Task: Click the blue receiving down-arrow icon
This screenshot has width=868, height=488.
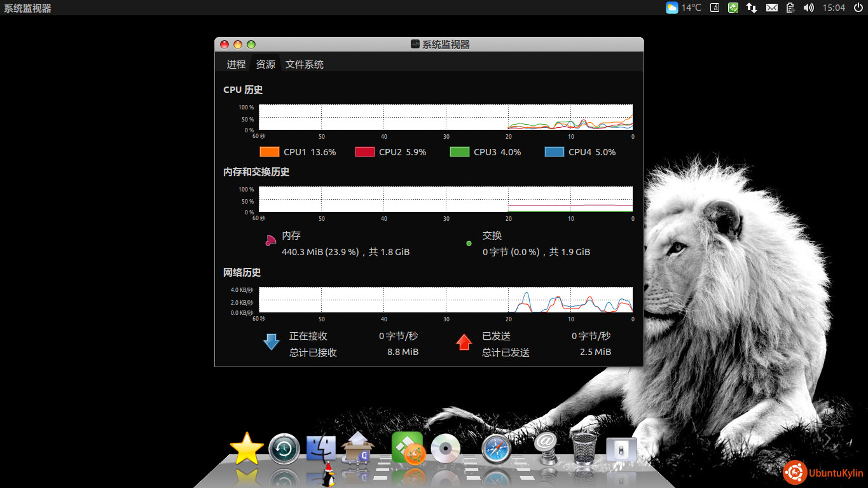Action: point(272,342)
